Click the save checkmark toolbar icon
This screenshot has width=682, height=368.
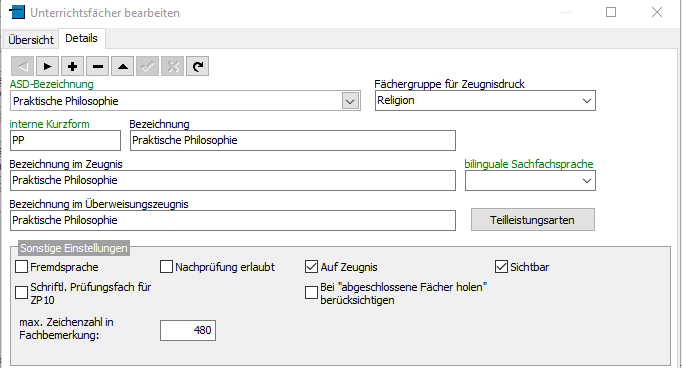(x=147, y=67)
